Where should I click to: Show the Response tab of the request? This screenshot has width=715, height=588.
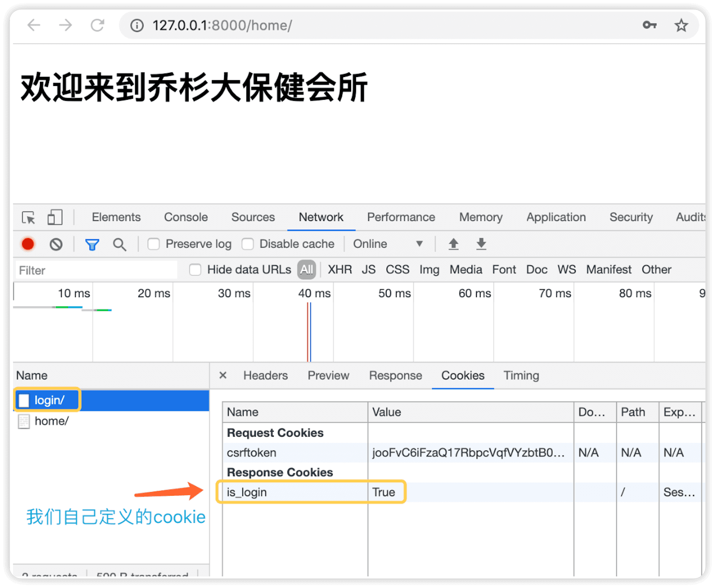[x=396, y=375]
